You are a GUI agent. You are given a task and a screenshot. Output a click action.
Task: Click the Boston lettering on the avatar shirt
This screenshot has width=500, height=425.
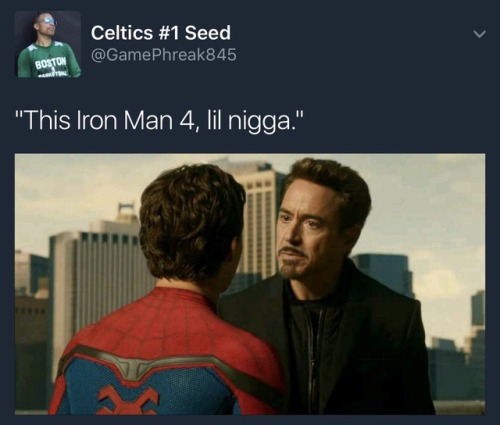click(52, 62)
